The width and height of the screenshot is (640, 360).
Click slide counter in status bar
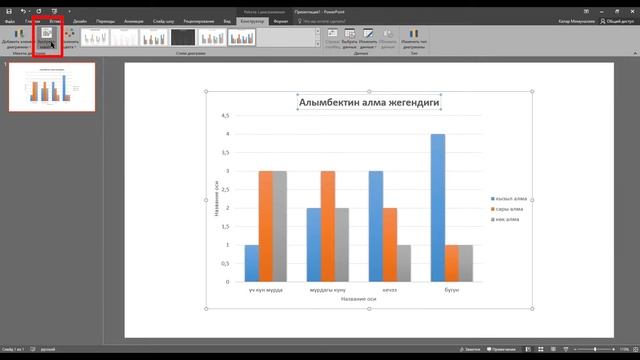coord(13,349)
